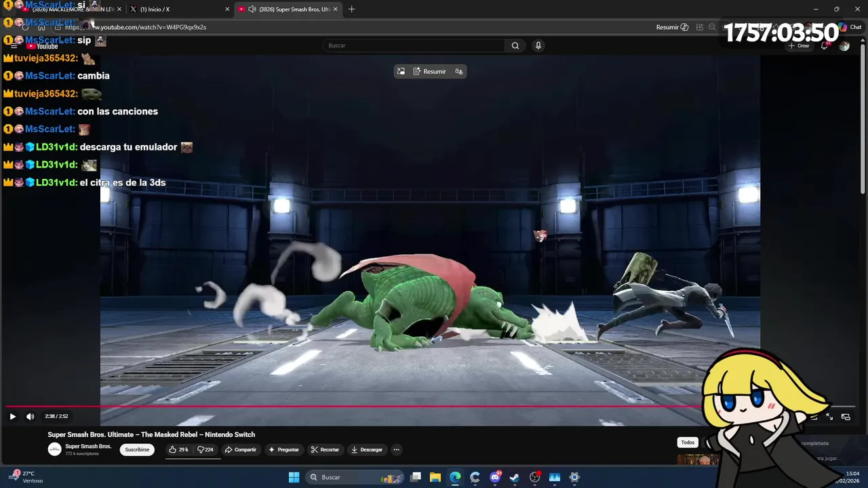Click the Recortar clip button
868x488 pixels.
pos(325,449)
